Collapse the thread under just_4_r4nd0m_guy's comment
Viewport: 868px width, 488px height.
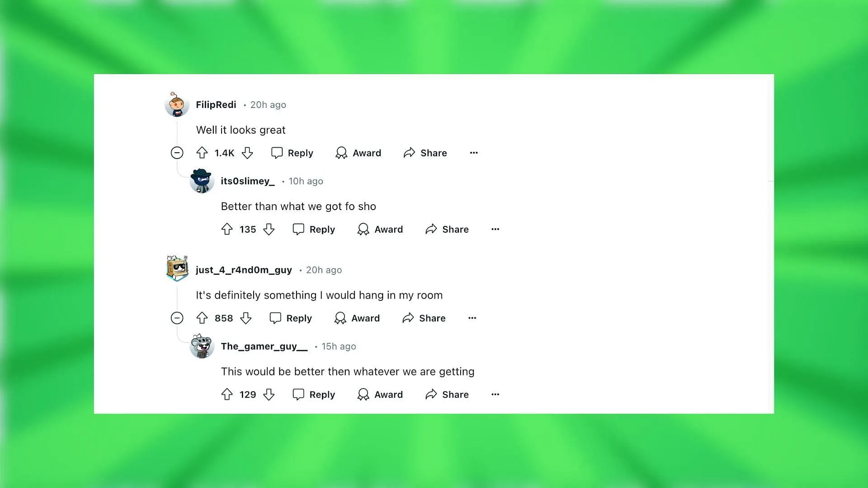(x=176, y=318)
